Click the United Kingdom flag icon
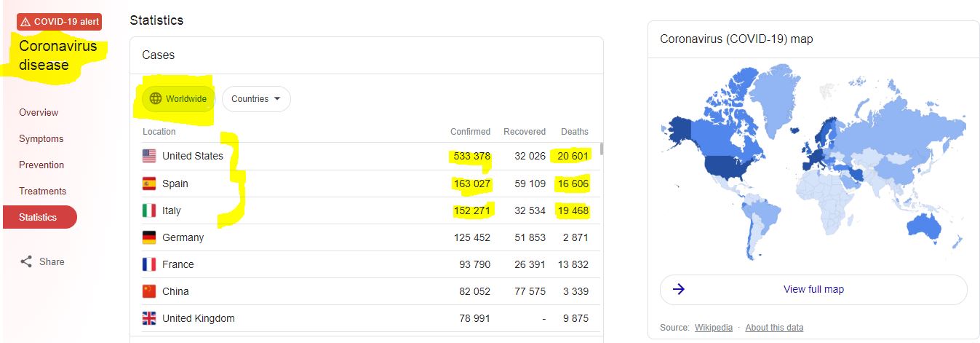The height and width of the screenshot is (343, 980). (149, 318)
